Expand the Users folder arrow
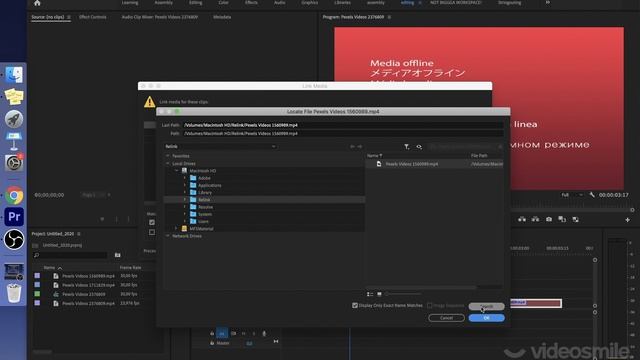 pyautogui.click(x=184, y=221)
